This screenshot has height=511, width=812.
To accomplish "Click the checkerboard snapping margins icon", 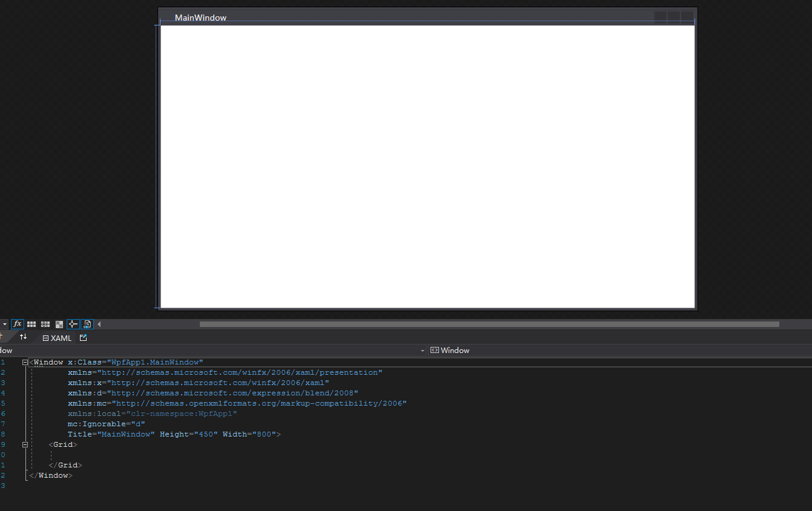I will click(59, 323).
